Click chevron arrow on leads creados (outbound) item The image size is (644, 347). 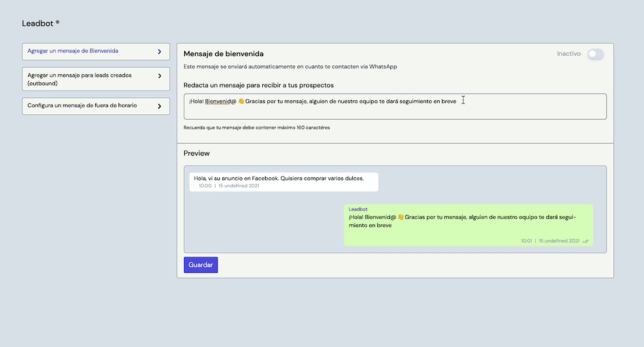[x=159, y=76]
